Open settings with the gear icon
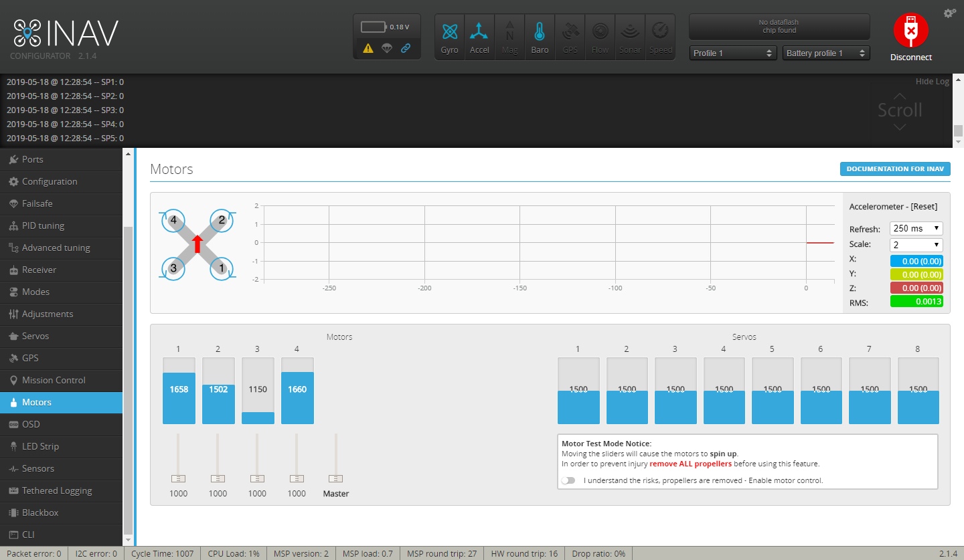 click(949, 13)
